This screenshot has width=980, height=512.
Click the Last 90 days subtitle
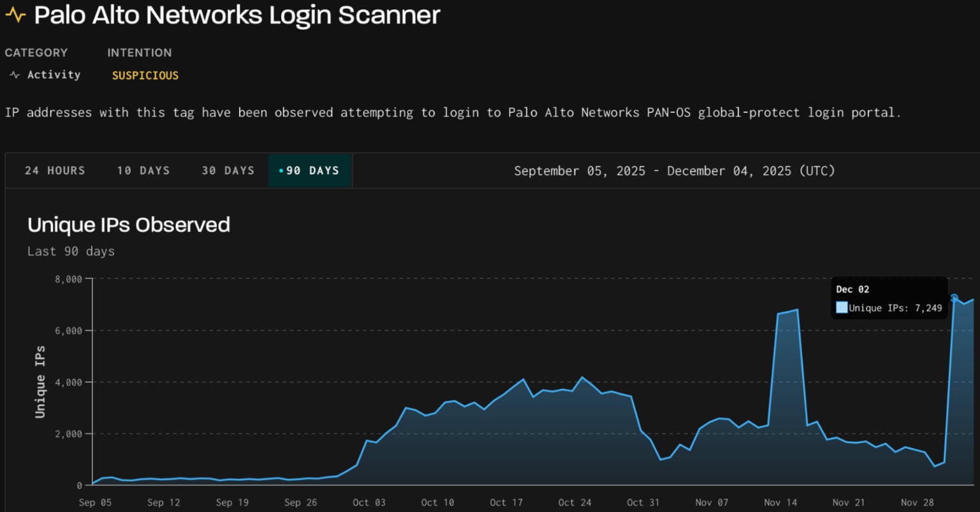point(71,251)
